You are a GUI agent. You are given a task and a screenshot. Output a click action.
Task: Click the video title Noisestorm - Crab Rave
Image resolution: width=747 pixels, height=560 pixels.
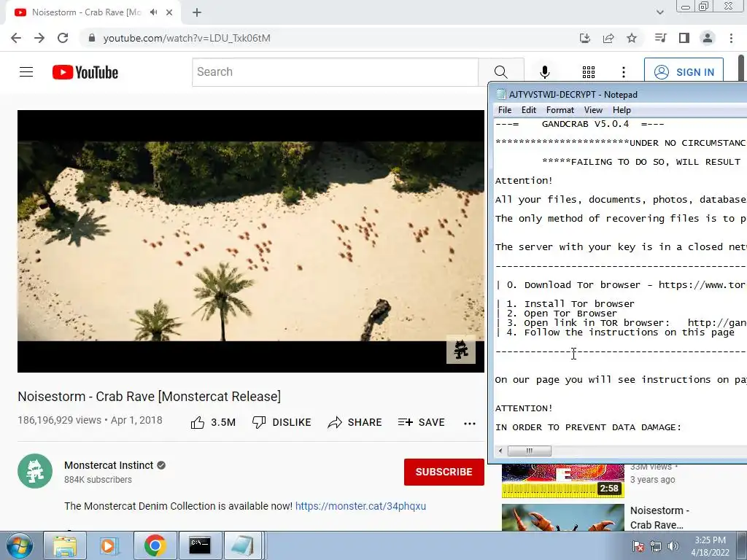(x=149, y=396)
